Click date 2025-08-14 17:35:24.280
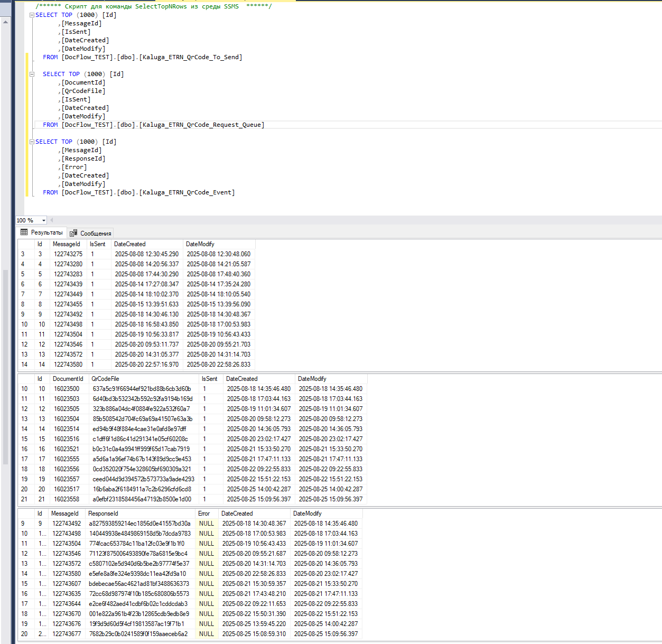This screenshot has height=644, width=662. coord(219,284)
